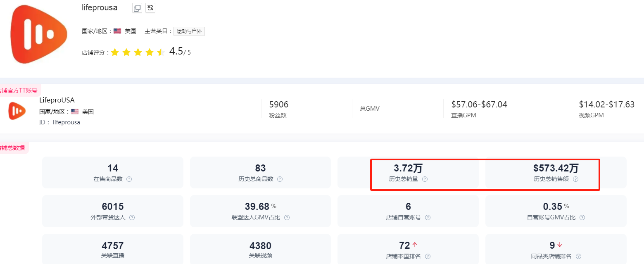Open the 历史总销量 help tooltip icon
The width and height of the screenshot is (644, 264).
point(425,179)
